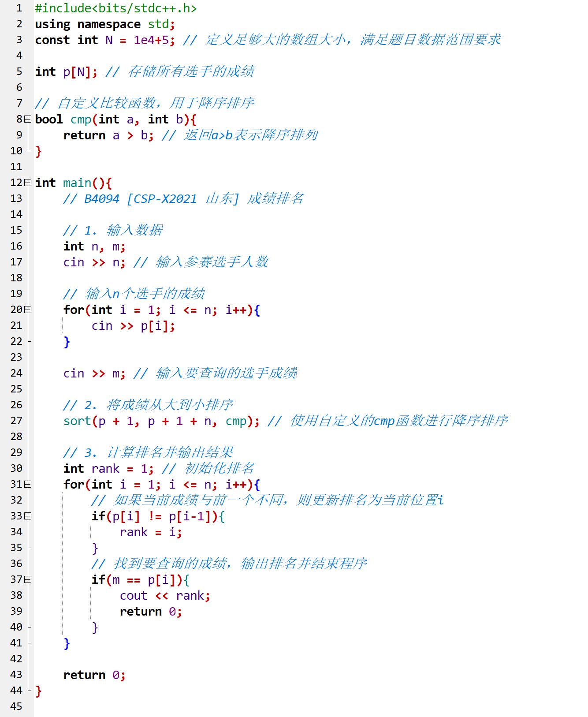588x717 pixels.
Task: Click line number 1 in the gutter
Action: (x=19, y=8)
